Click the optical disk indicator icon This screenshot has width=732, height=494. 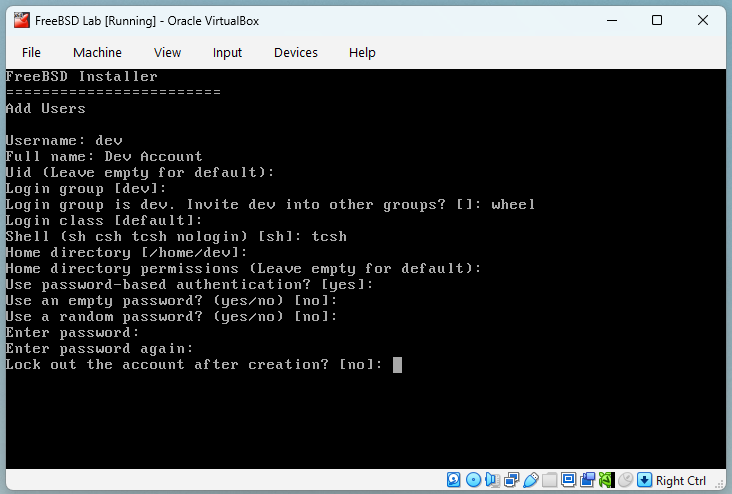(x=473, y=480)
